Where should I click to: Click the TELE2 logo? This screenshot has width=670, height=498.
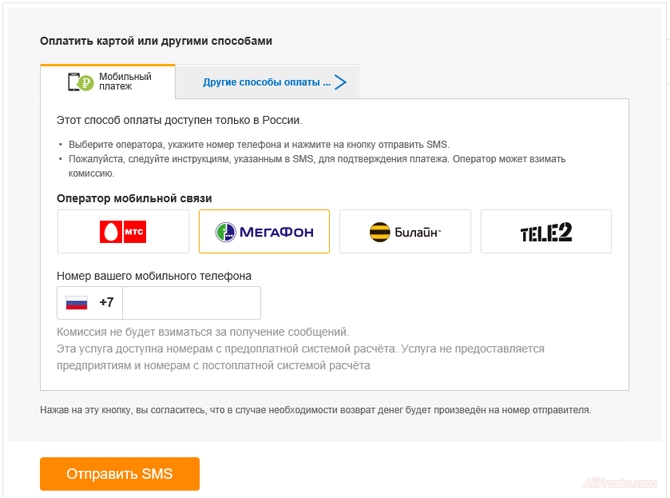click(546, 232)
